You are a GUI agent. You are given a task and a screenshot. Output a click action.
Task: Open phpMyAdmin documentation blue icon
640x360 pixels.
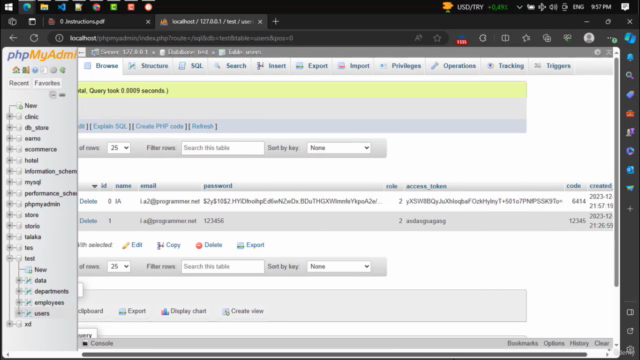35,70
